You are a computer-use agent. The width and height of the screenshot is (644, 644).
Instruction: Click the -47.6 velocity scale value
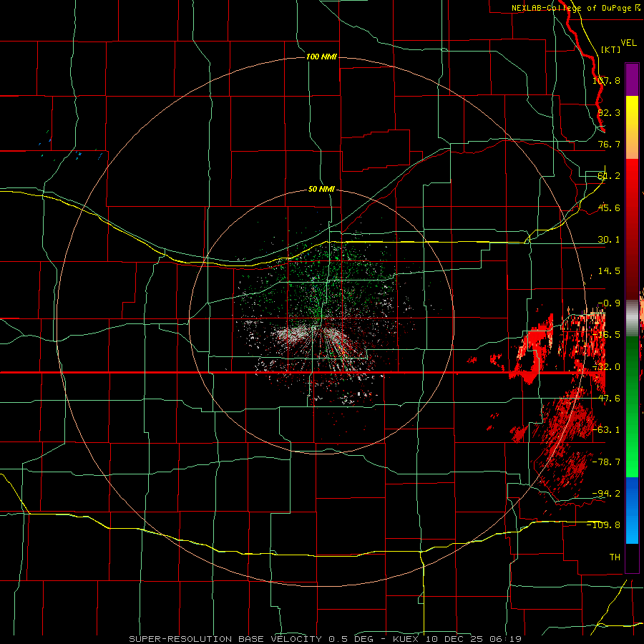point(606,399)
